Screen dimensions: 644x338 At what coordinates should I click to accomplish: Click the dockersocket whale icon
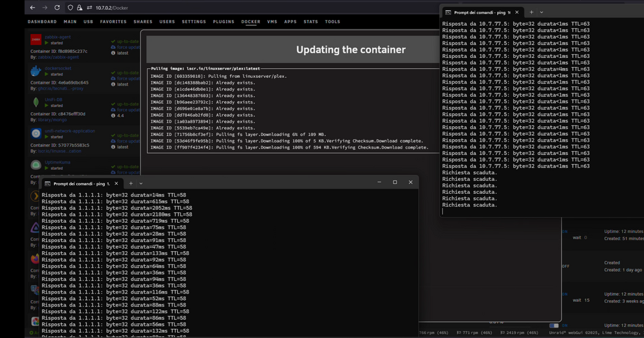[35, 71]
